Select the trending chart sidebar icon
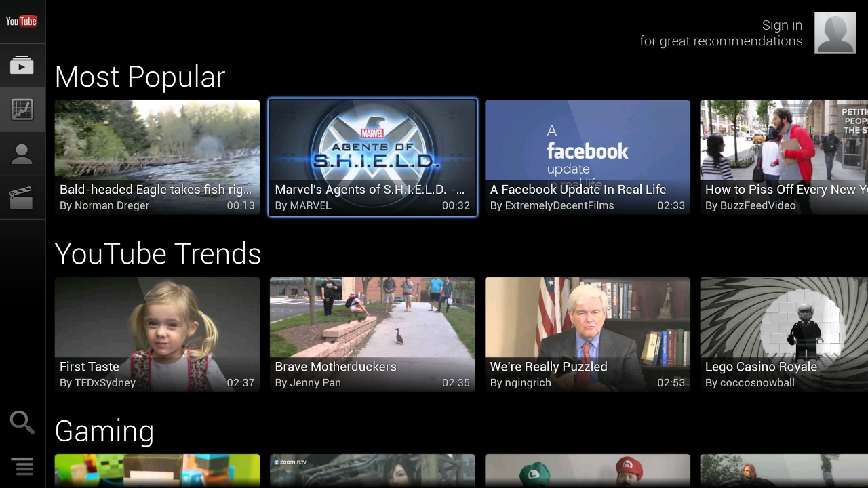 pyautogui.click(x=22, y=109)
